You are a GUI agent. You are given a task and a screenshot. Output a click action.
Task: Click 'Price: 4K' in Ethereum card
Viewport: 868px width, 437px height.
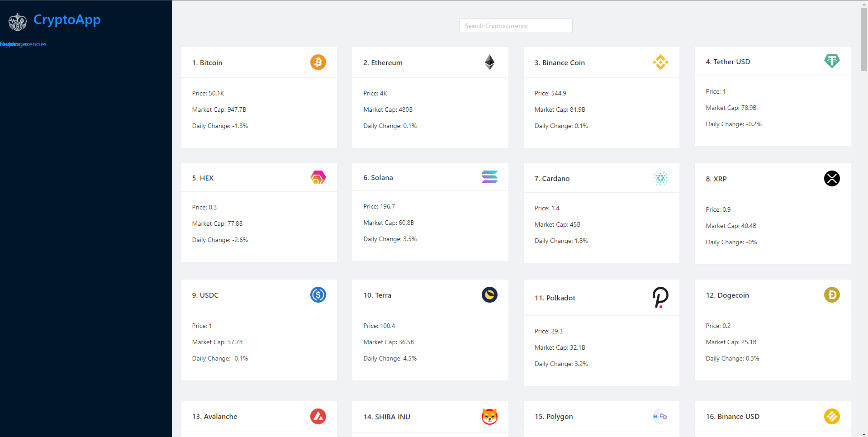click(x=375, y=93)
